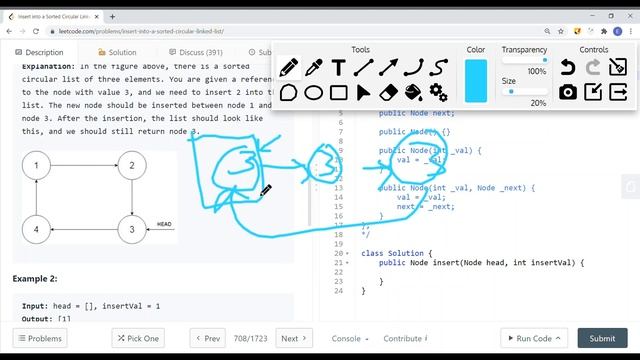Switch to the Description tab
Viewport: 640px width, 360px height.
pos(39,52)
